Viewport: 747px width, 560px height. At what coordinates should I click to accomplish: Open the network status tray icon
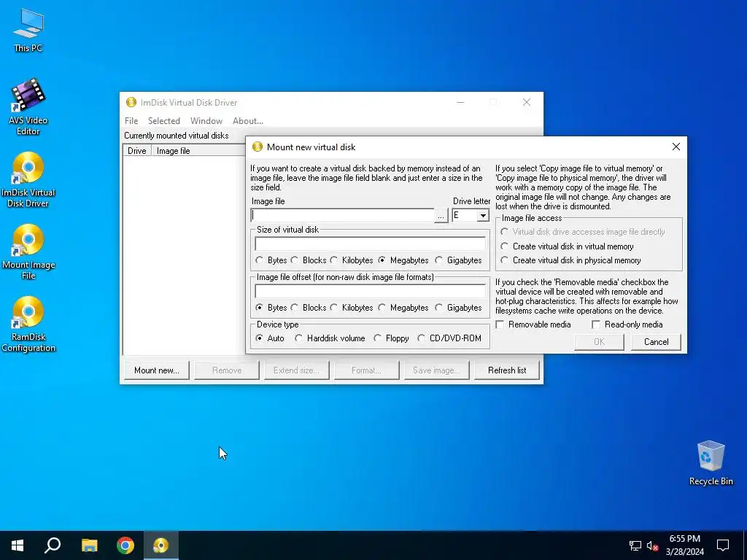(x=635, y=545)
